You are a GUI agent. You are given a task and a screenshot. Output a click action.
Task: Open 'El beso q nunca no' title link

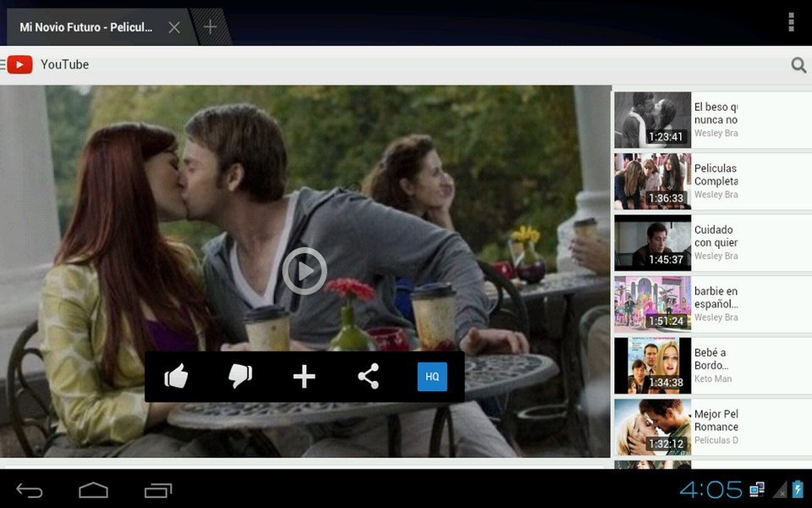716,113
